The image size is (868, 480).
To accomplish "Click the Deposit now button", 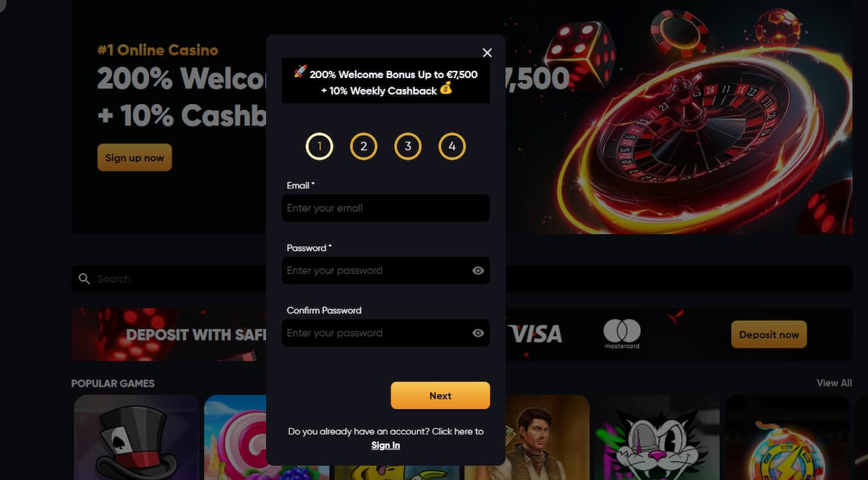I will tap(769, 335).
